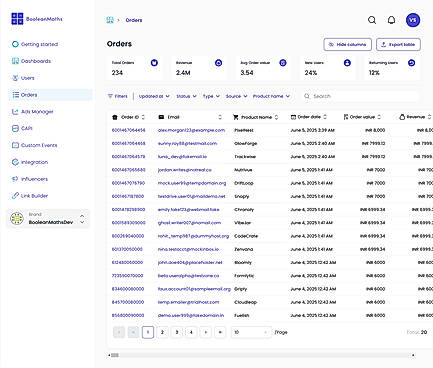Click the Integration sidebar icon
The width and height of the screenshot is (433, 368).
coord(15,162)
